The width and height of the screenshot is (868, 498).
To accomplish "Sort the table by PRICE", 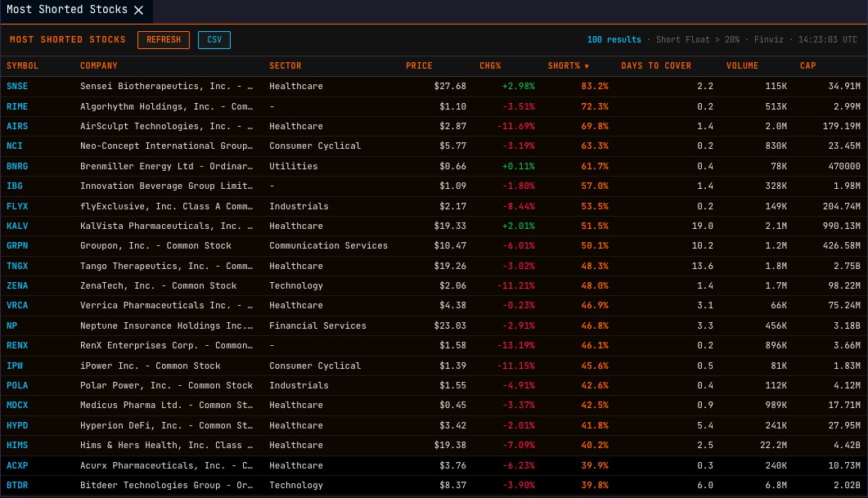I will (x=419, y=65).
